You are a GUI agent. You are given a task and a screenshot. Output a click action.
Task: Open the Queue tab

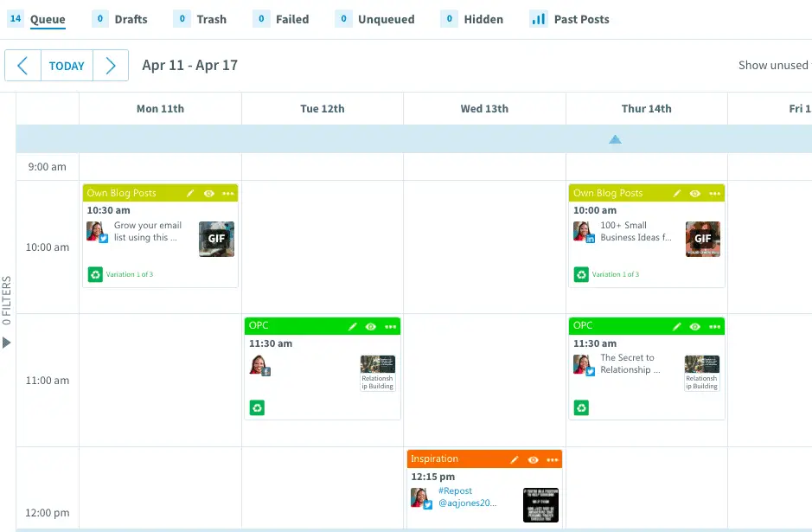click(48, 19)
